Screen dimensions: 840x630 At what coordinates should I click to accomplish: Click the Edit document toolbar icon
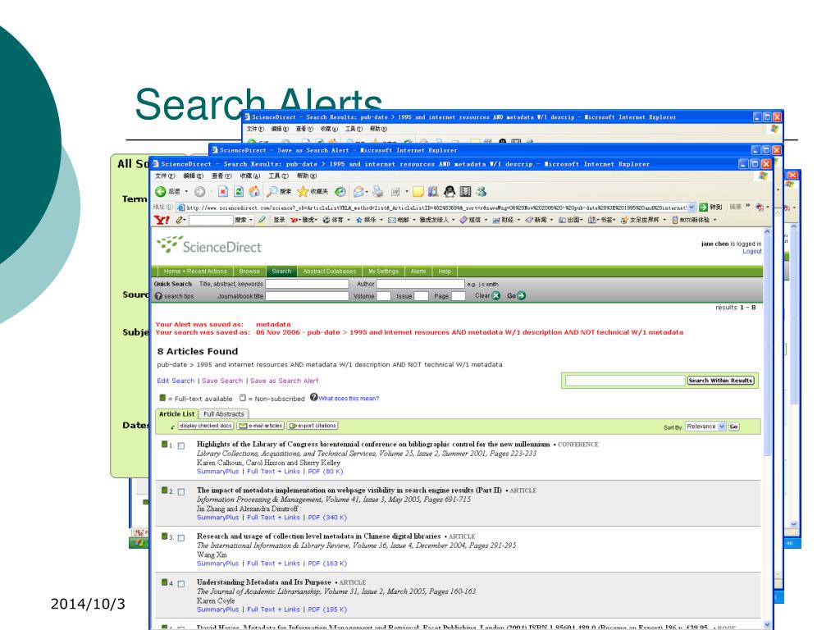(395, 191)
